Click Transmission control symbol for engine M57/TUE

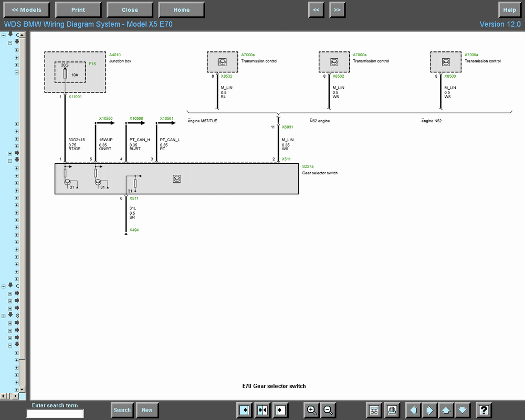pyautogui.click(x=222, y=62)
